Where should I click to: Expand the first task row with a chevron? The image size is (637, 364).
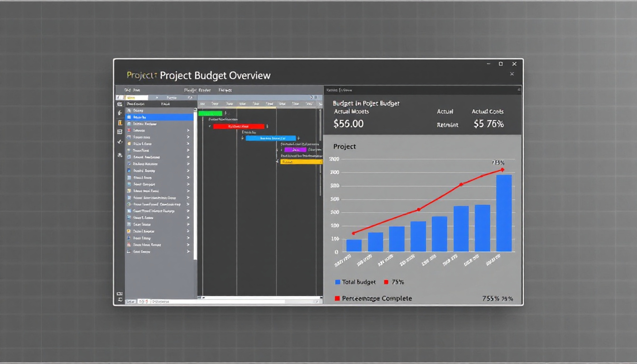[x=188, y=130]
